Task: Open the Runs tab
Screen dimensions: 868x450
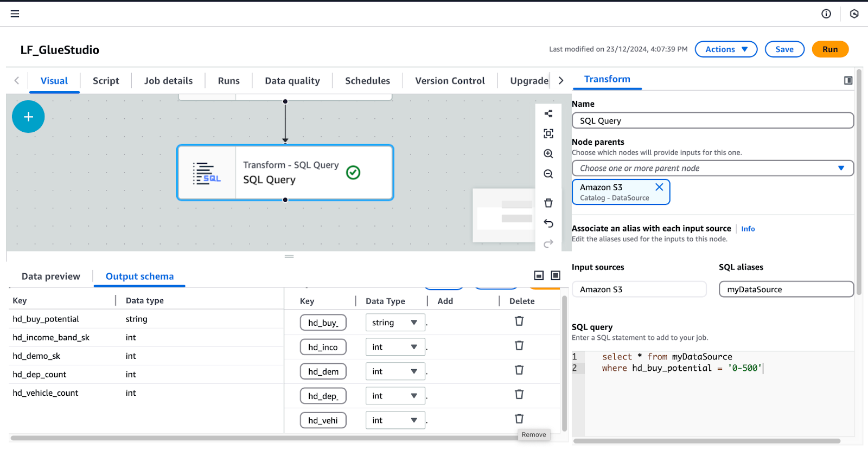Action: tap(228, 81)
